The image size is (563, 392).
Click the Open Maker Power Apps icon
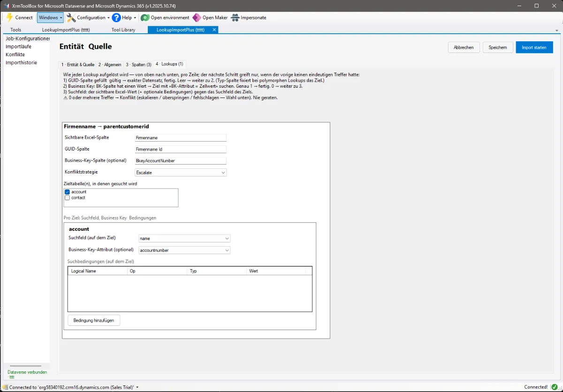197,17
